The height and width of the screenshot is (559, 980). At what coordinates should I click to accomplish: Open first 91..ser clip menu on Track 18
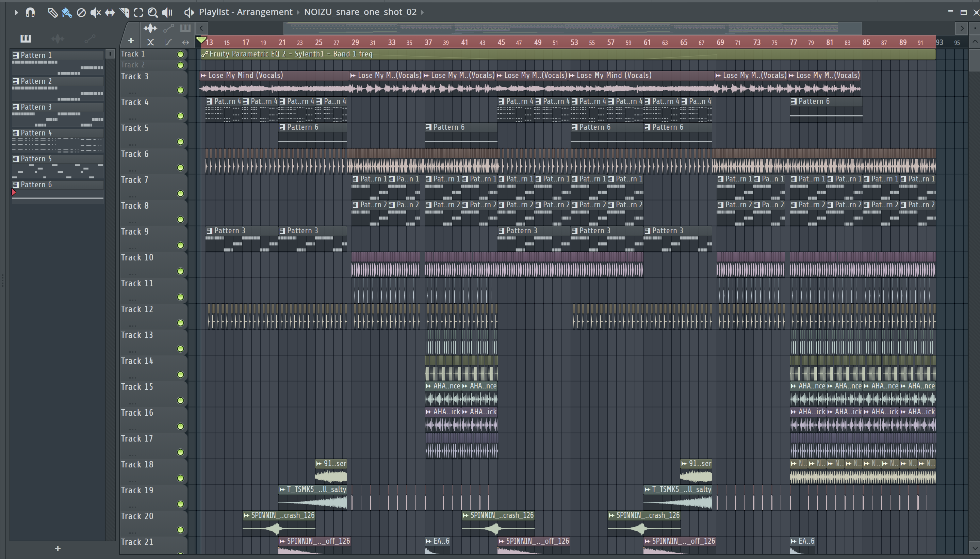pos(319,464)
